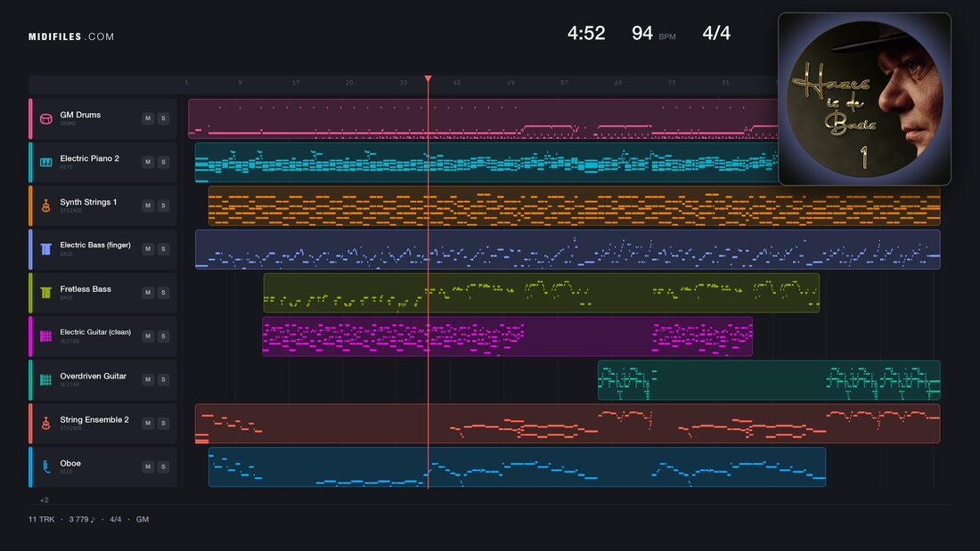Mute the Synth Strings 1 track
The height and width of the screenshot is (551, 980).
point(148,206)
